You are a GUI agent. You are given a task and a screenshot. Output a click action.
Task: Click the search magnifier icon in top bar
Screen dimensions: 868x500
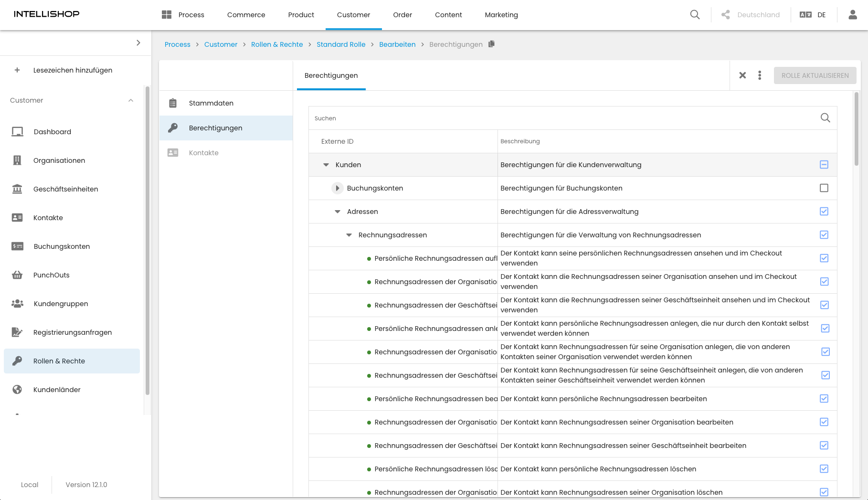coord(695,15)
